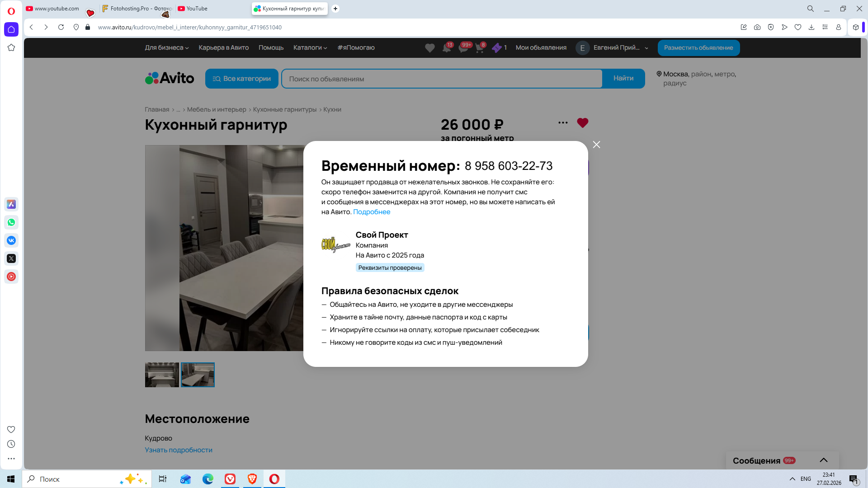Viewport: 868px width, 488px height.
Task: Select the first kitchen photo thumbnail
Action: click(162, 375)
